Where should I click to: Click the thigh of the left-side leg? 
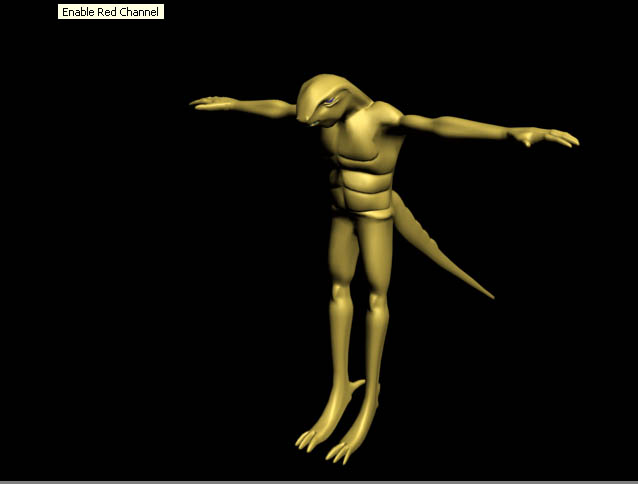[341, 250]
